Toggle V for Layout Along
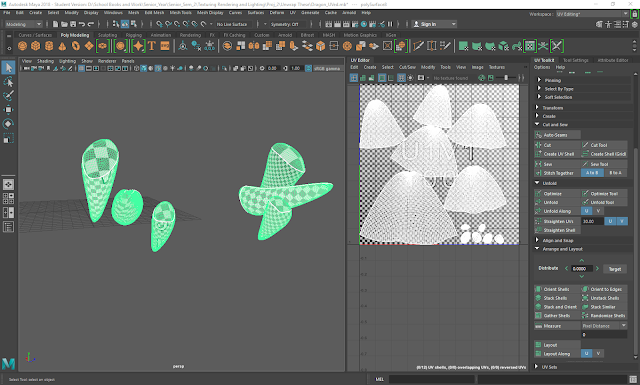640x385 pixels. pos(598,354)
